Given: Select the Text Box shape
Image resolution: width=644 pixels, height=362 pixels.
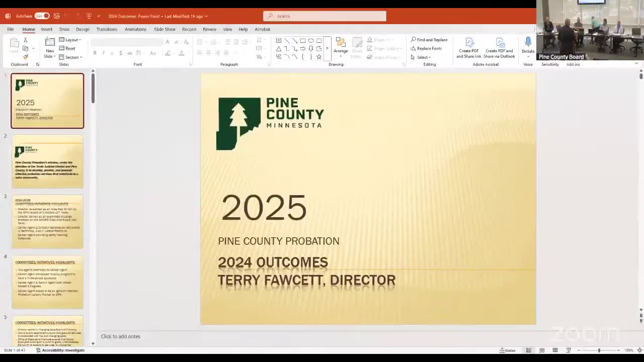Looking at the screenshot, I should coord(279,40).
